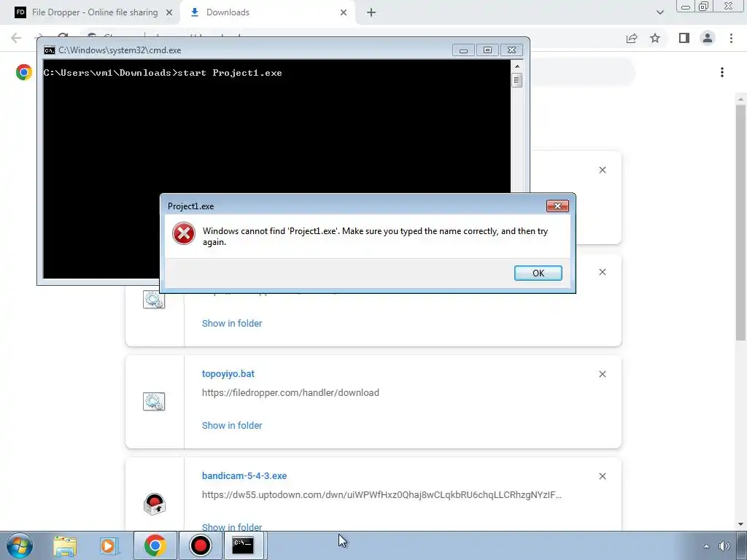
Task: Switch to File Dropper browser tab
Action: (x=94, y=12)
